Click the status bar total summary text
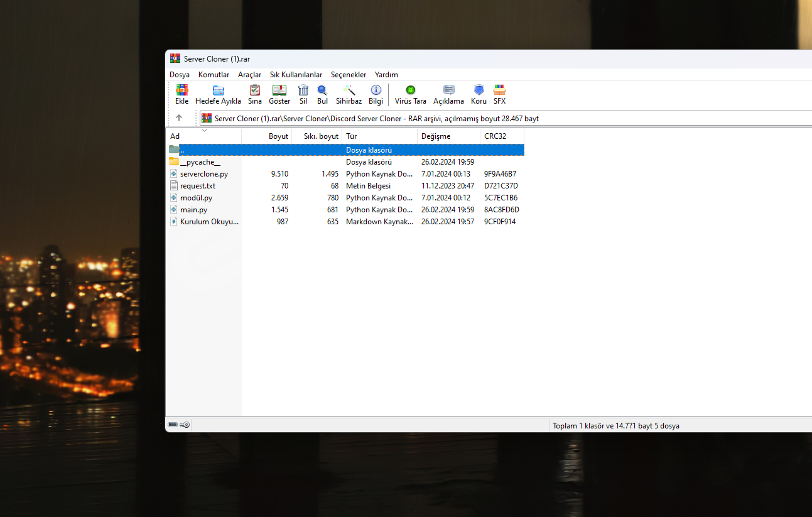Image resolution: width=812 pixels, height=517 pixels. [616, 426]
